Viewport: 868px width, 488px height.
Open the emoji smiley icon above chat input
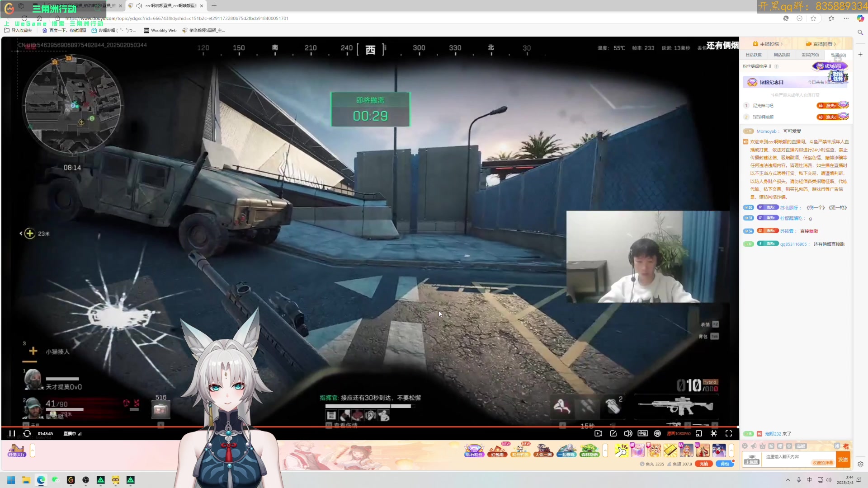point(745,446)
